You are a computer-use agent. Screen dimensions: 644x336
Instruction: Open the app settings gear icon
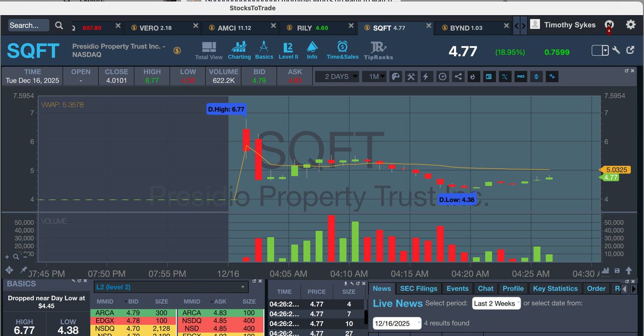click(631, 25)
